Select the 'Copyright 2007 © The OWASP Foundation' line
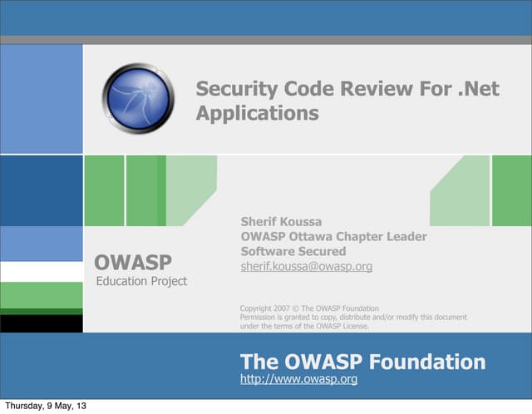 (x=309, y=308)
